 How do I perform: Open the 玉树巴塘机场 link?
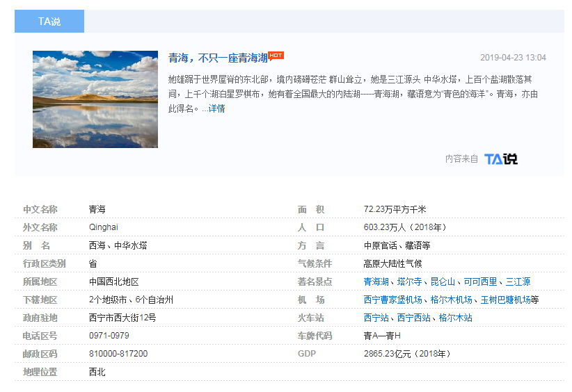505,300
